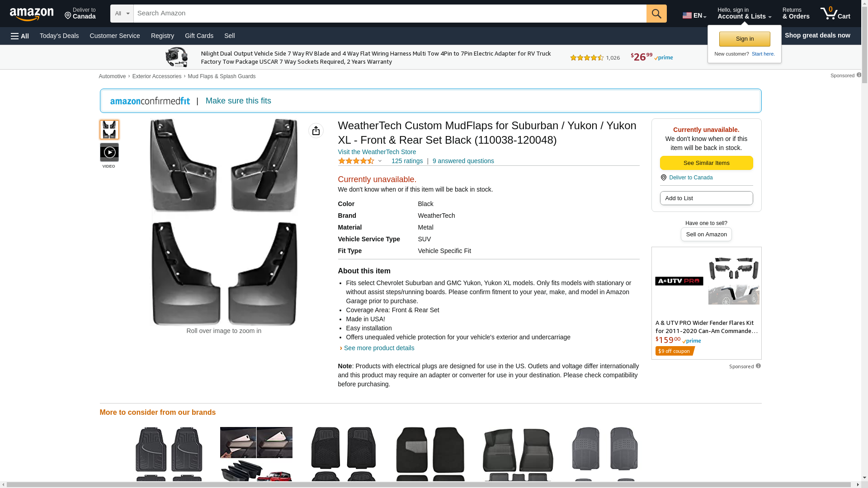This screenshot has width=868, height=488.
Task: Click the Amazon logo home icon
Action: [32, 14]
